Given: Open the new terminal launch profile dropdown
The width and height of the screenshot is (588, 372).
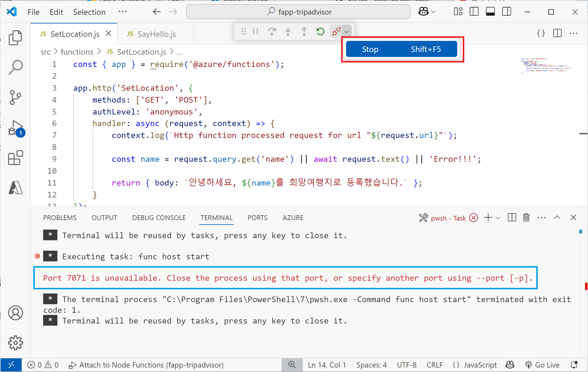Looking at the screenshot, I should 498,218.
